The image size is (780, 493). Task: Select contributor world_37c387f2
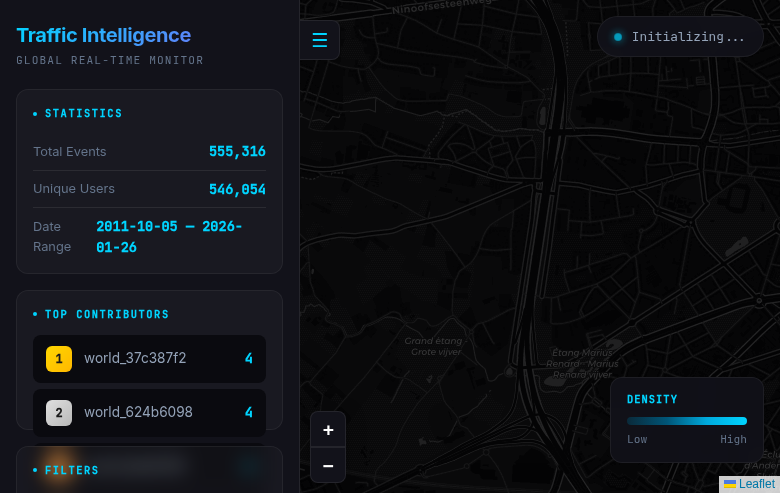(x=149, y=359)
